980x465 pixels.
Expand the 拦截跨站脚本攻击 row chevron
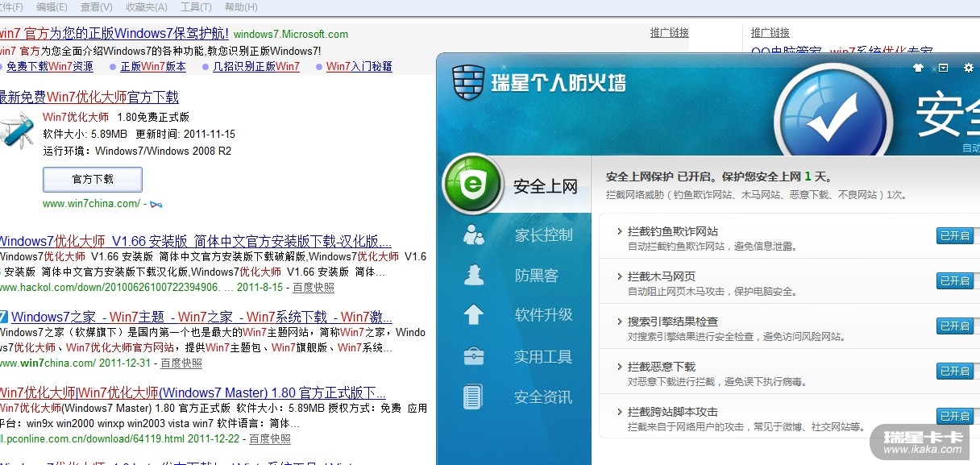[619, 412]
